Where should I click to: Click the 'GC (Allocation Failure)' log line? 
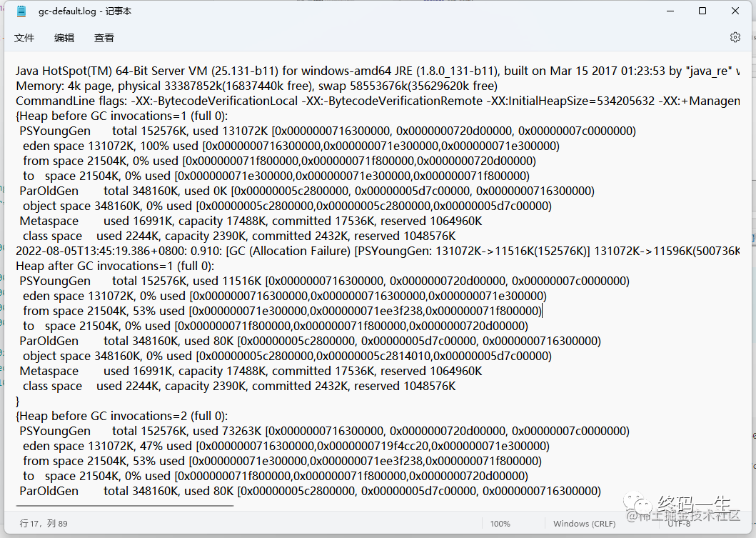point(378,251)
